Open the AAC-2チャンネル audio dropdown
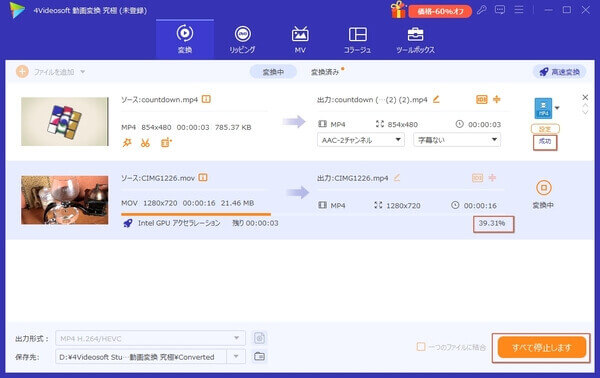Viewport: 600px width, 378px height. (x=360, y=140)
